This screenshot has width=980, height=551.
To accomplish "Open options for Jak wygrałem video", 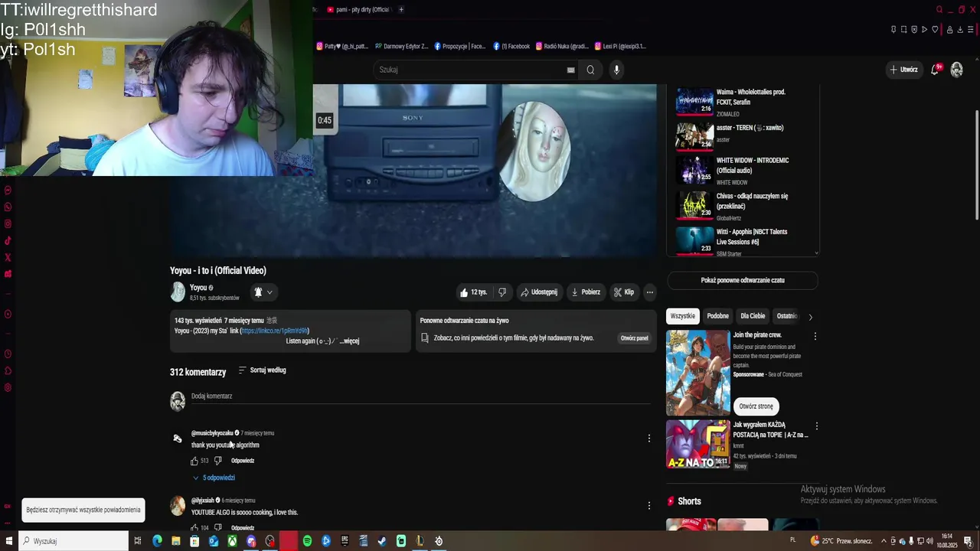I will point(816,425).
